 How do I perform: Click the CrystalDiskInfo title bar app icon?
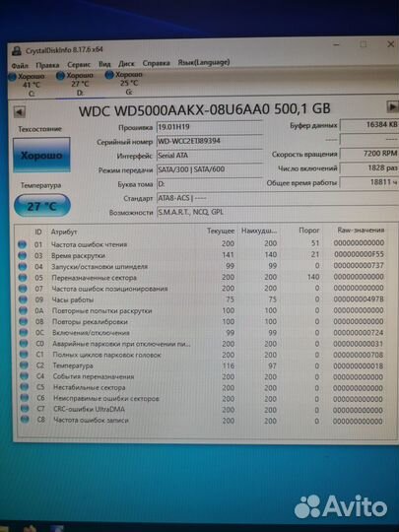(17, 51)
